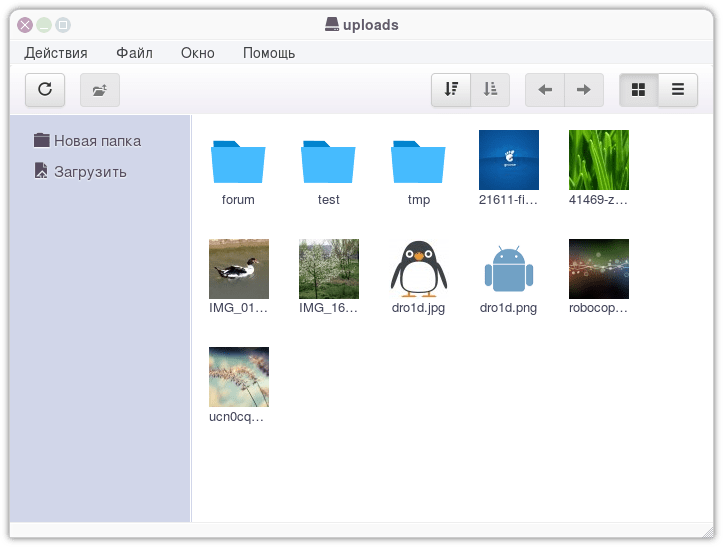Viewport: 723px width, 547px height.
Task: Select the ucn0cq... wheat thumbnail
Action: (239, 377)
